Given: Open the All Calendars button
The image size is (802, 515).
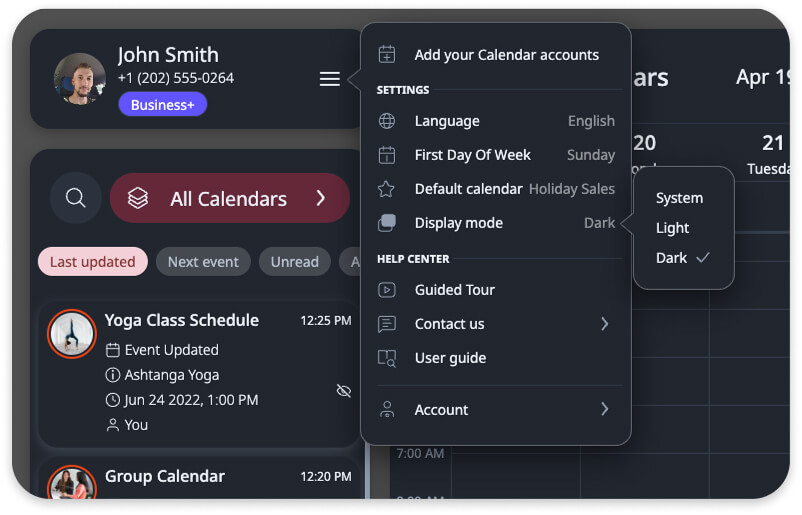Looking at the screenshot, I should pos(230,198).
